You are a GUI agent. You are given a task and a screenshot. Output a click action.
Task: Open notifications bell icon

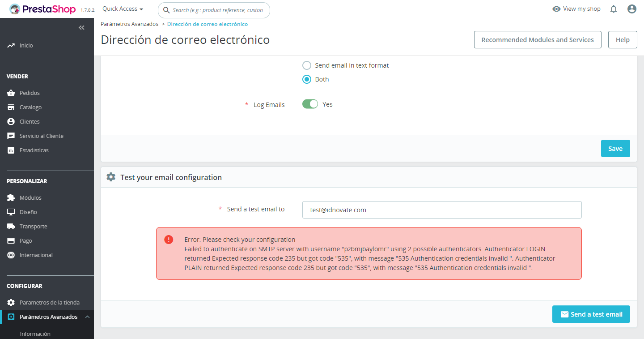[614, 9]
